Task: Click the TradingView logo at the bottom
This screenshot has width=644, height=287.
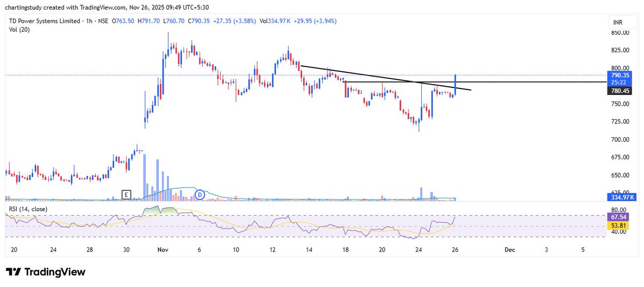Action: (x=46, y=272)
